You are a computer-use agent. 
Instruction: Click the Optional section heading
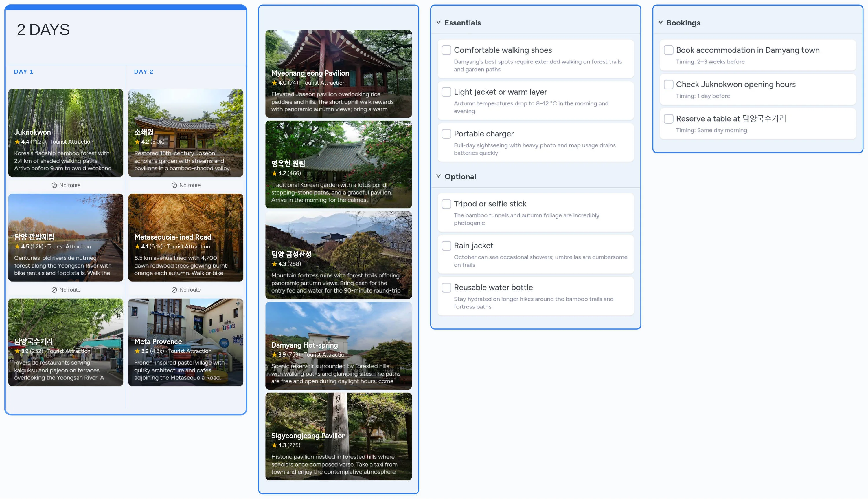point(460,176)
